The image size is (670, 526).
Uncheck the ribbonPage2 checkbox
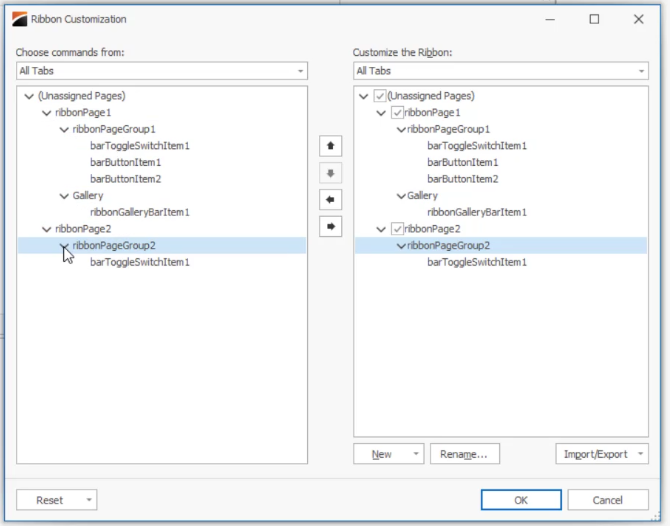tap(397, 229)
